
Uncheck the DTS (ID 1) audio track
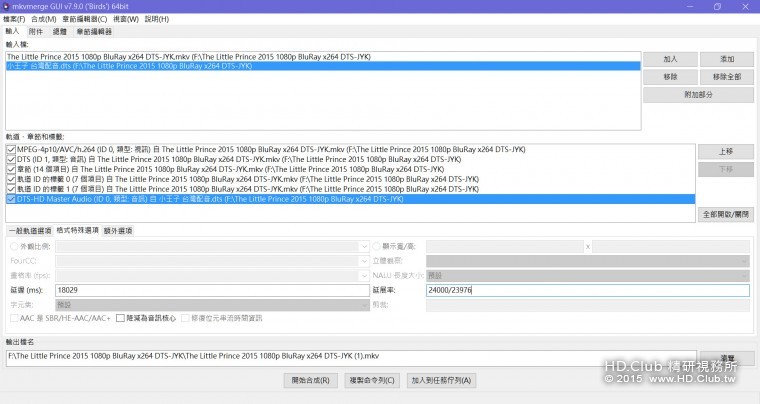[12, 159]
